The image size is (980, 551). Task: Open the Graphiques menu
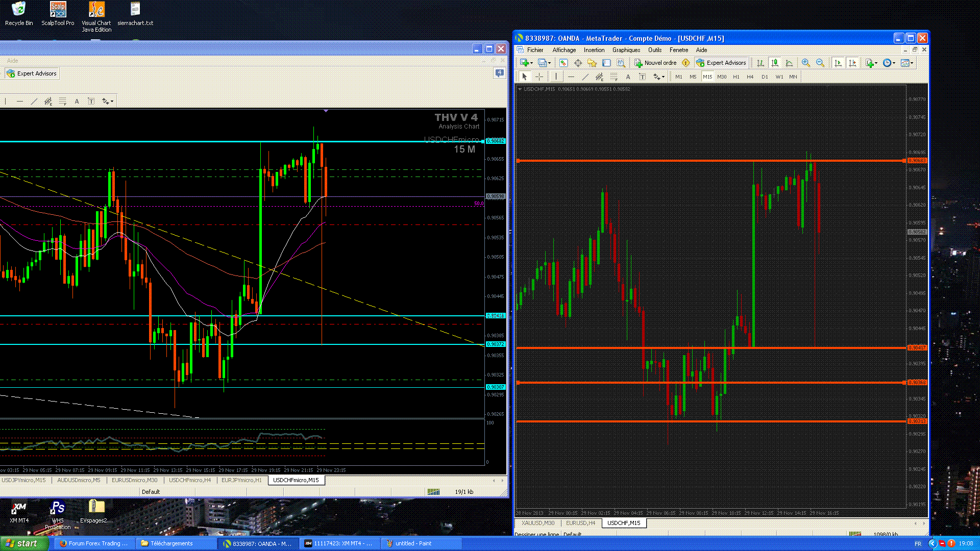coord(626,50)
